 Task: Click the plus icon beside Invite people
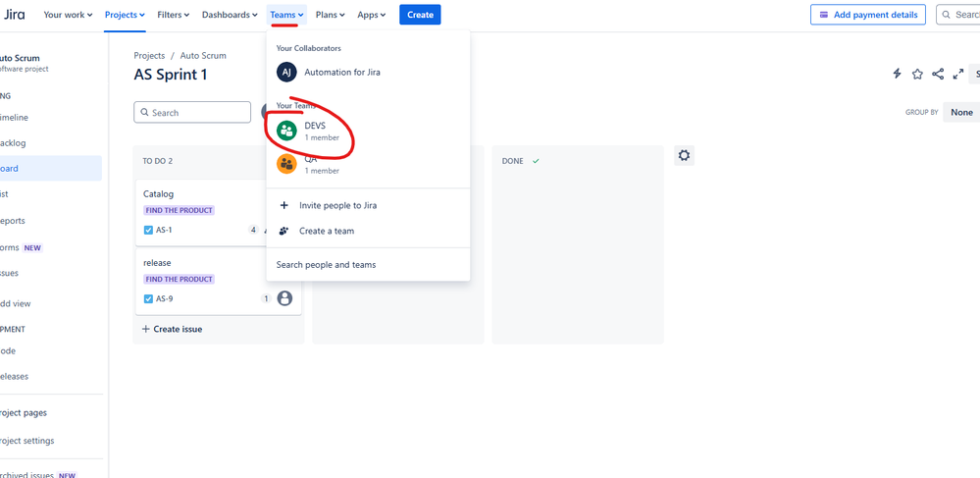[284, 205]
